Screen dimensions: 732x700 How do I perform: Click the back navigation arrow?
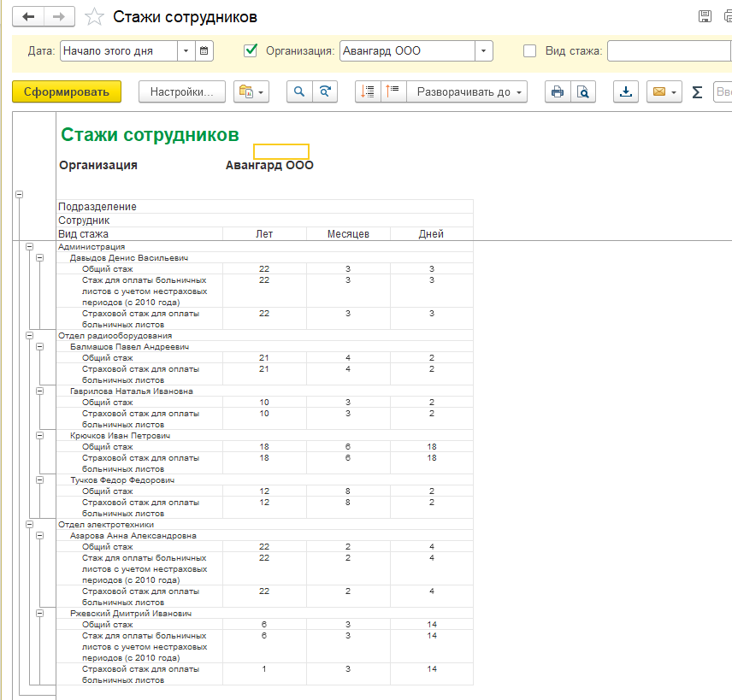point(30,17)
